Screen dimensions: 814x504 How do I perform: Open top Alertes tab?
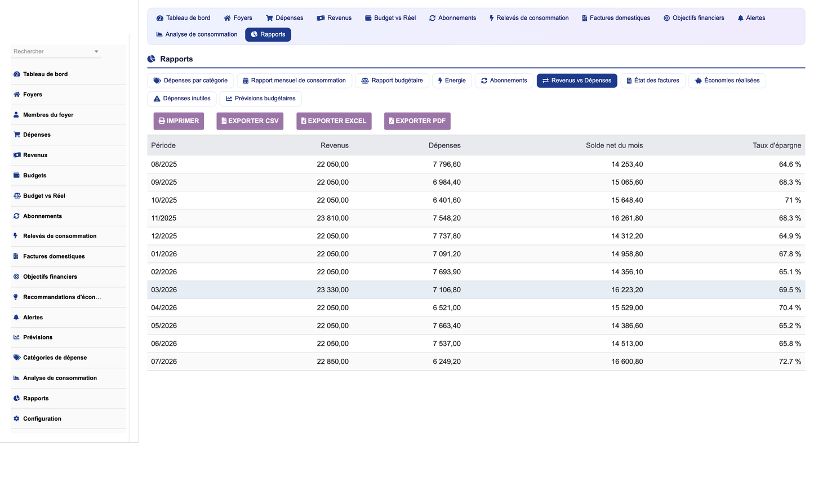tap(751, 18)
